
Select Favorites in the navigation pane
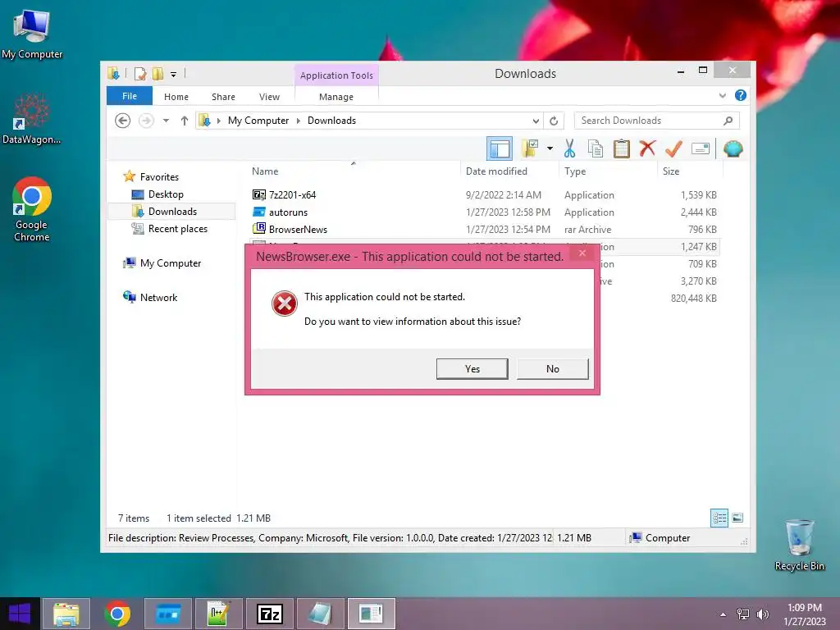click(159, 177)
